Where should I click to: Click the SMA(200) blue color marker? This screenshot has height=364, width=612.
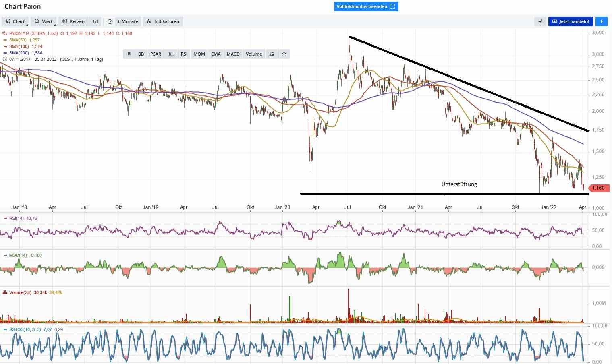[5, 53]
